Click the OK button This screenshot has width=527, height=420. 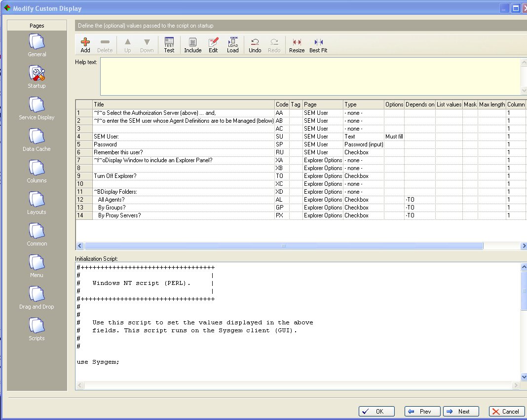click(376, 412)
